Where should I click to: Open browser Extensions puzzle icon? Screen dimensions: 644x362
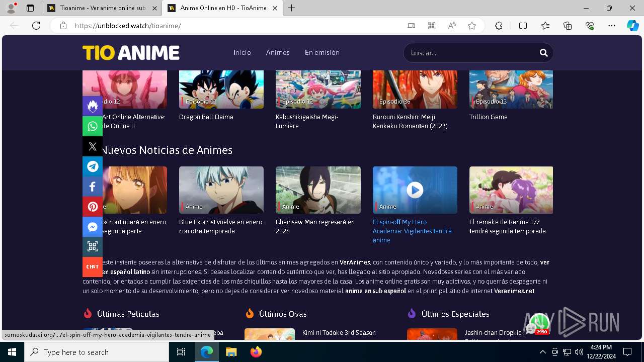coord(499,26)
